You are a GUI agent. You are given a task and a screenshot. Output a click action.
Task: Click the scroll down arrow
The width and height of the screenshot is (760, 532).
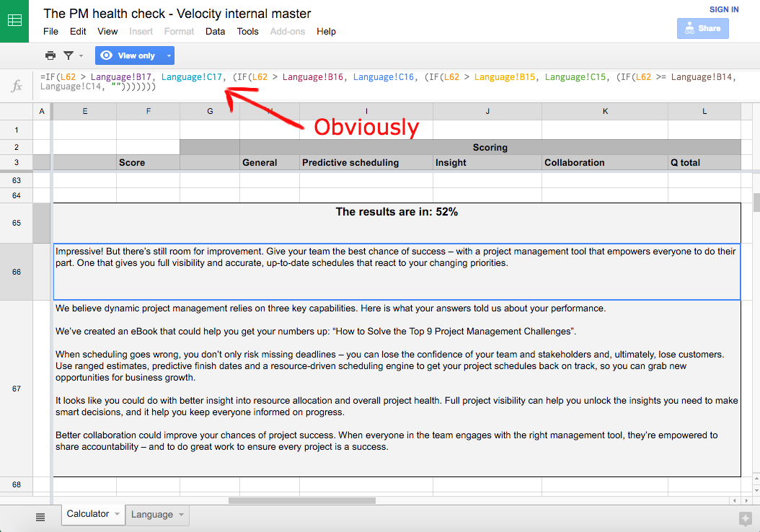pyautogui.click(x=756, y=490)
